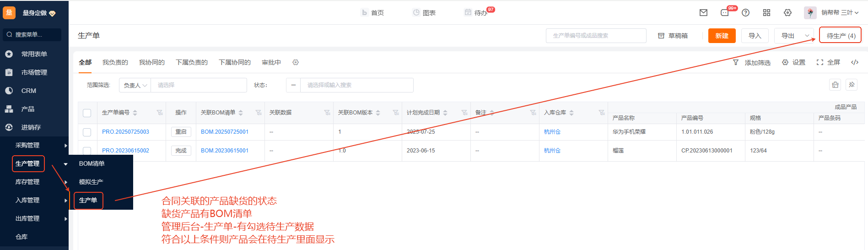Enter 全屏 full screen mode
This screenshot has width=868, height=250.
(x=829, y=62)
